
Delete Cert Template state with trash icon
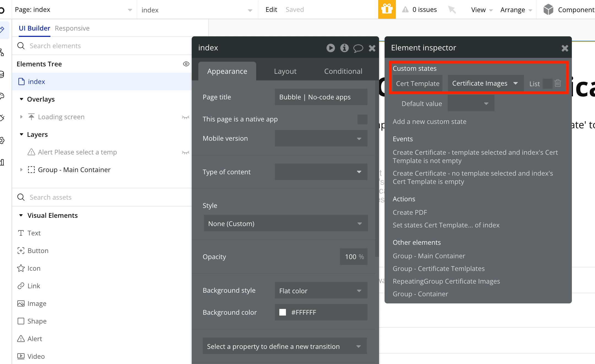[x=558, y=83]
